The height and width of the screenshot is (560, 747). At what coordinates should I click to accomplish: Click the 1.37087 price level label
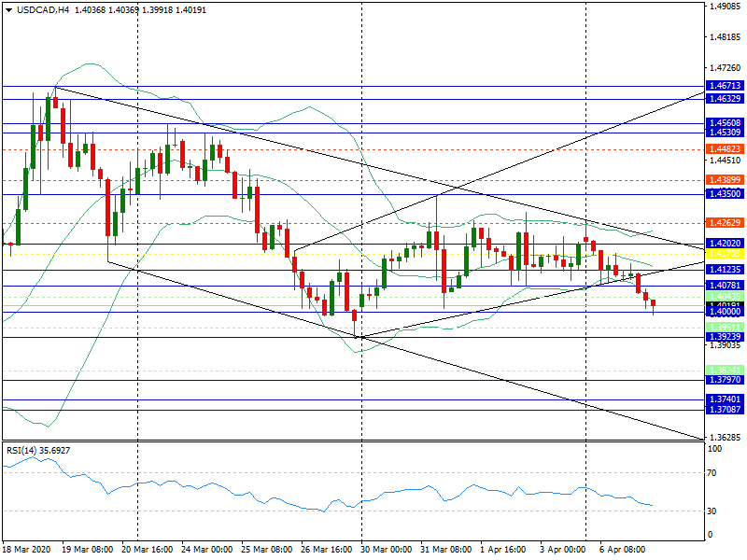(725, 410)
